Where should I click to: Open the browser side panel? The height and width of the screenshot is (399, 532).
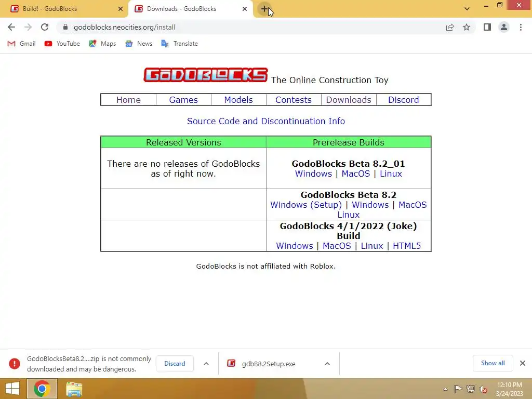[487, 27]
